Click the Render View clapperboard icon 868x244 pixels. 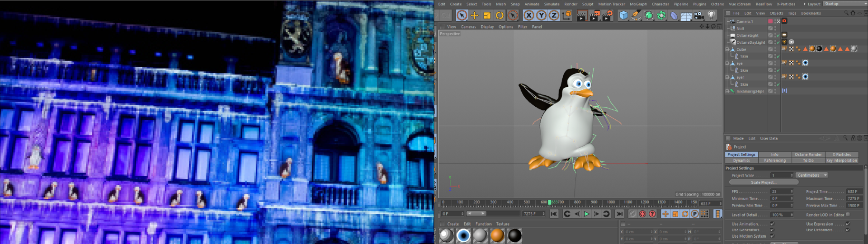point(581,16)
